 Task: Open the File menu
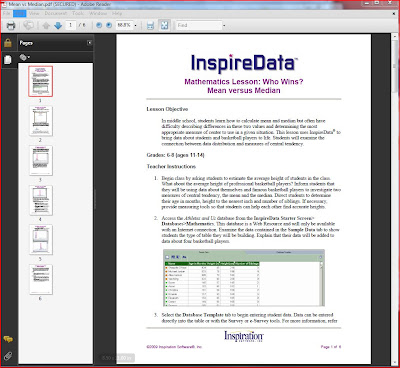point(7,13)
